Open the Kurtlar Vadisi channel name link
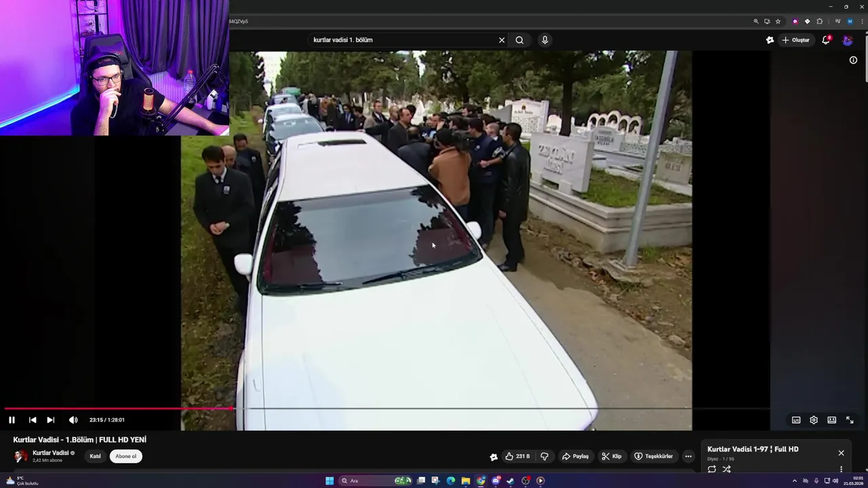The image size is (868, 488). tap(51, 453)
